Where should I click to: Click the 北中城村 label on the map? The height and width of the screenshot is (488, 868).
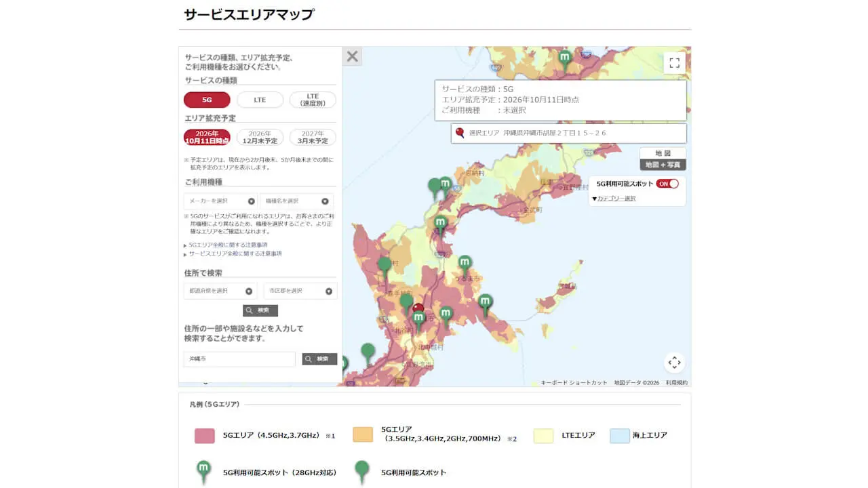[431, 346]
